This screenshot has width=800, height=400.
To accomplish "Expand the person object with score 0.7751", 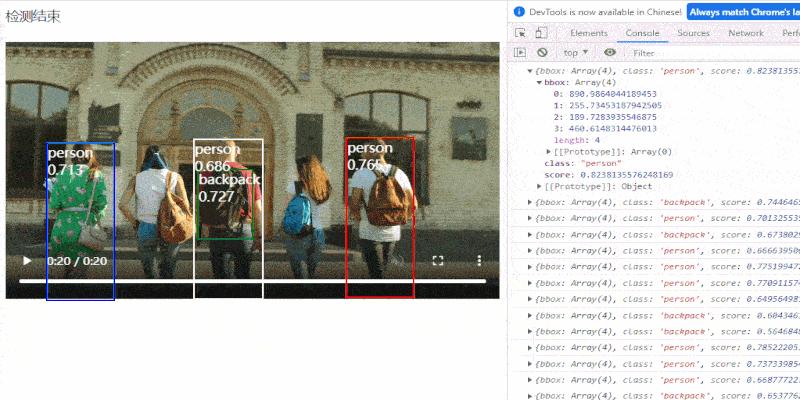I will pyautogui.click(x=530, y=267).
